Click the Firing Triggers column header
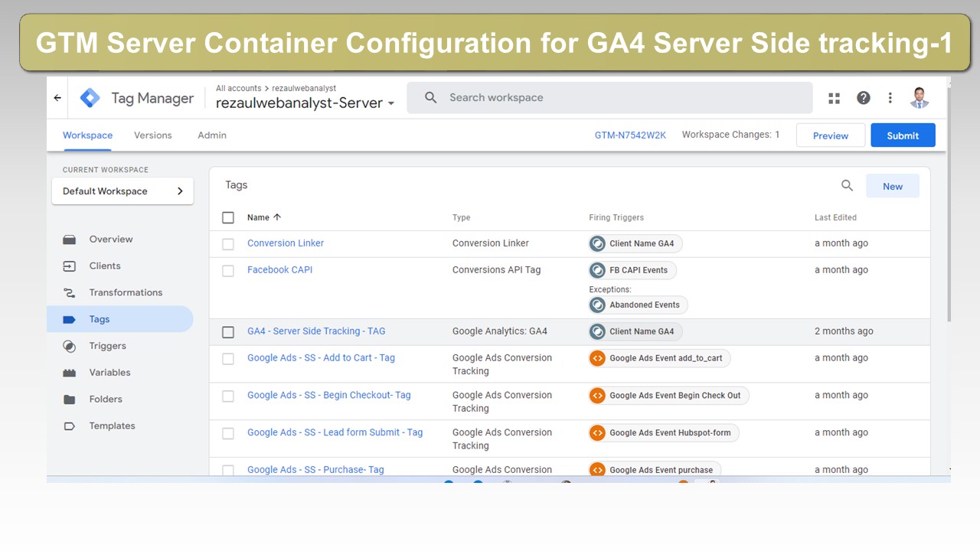 pos(616,217)
